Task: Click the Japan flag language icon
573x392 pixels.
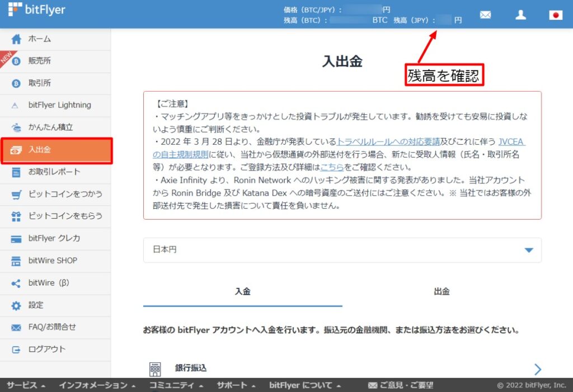Action: click(x=556, y=15)
